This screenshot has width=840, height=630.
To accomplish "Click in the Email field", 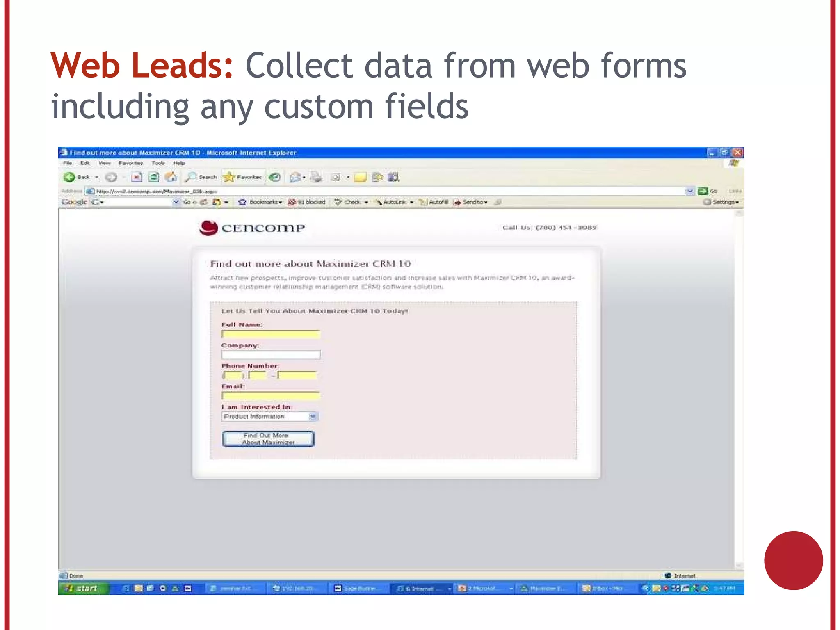I will point(270,395).
